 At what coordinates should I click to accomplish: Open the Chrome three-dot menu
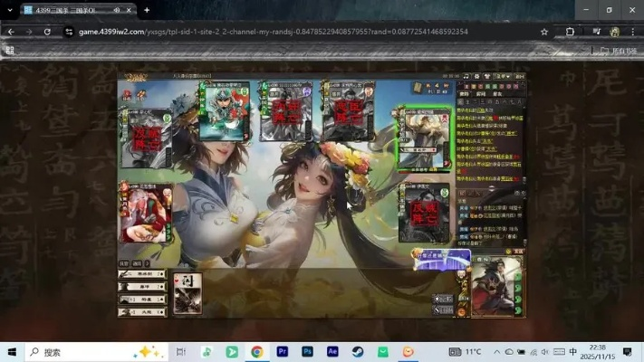point(633,32)
